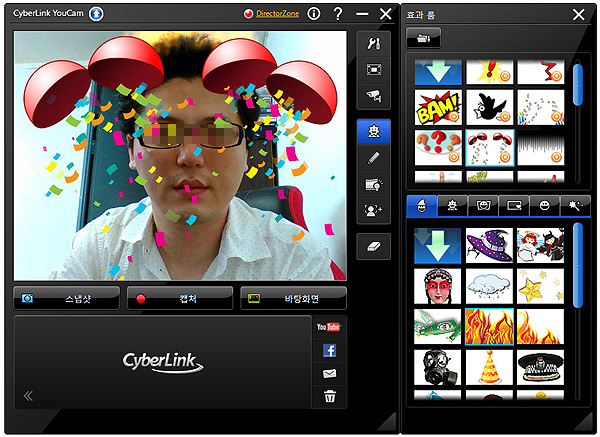600x437 pixels.
Task: Switch to the character effects tab
Action: [452, 206]
